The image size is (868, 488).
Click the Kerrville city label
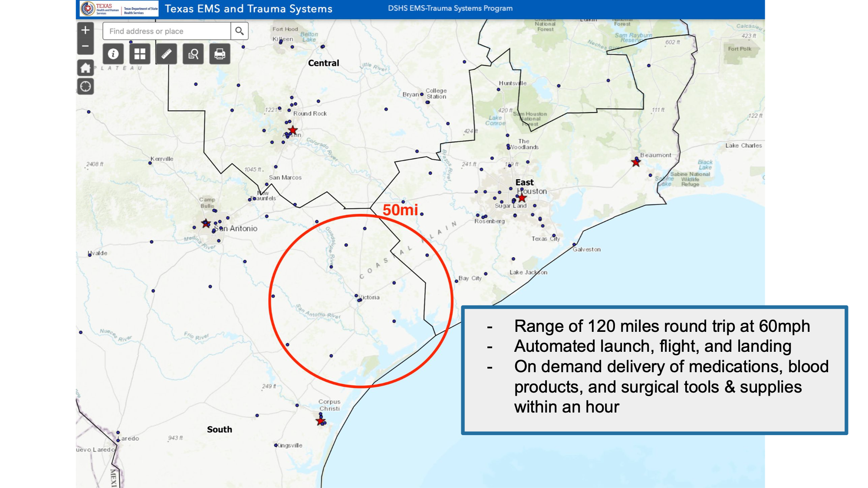pyautogui.click(x=162, y=159)
